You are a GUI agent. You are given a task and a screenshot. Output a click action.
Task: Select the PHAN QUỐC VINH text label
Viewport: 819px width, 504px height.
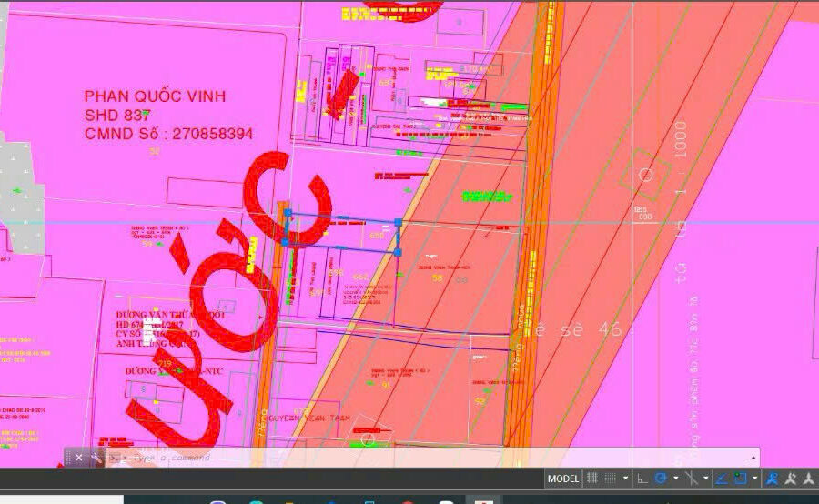point(155,96)
